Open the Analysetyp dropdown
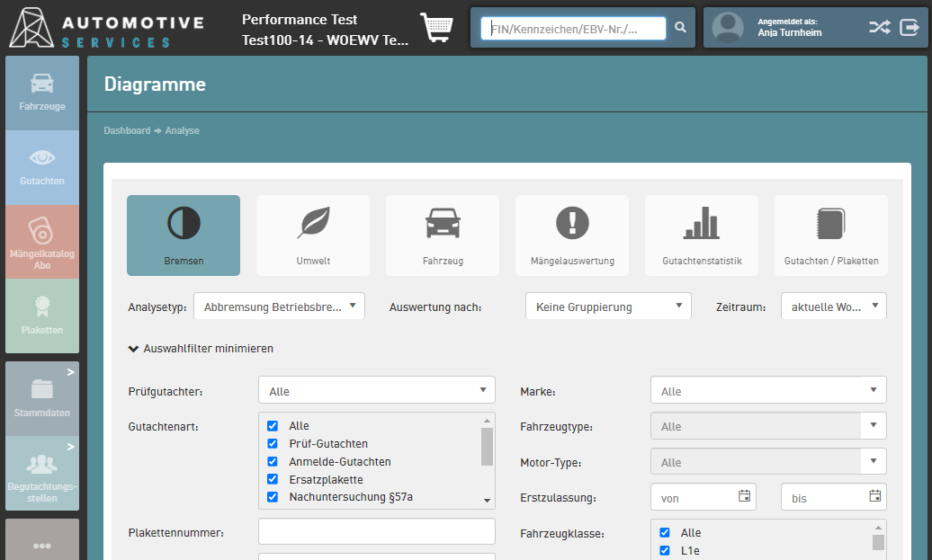932x560 pixels. tap(279, 307)
